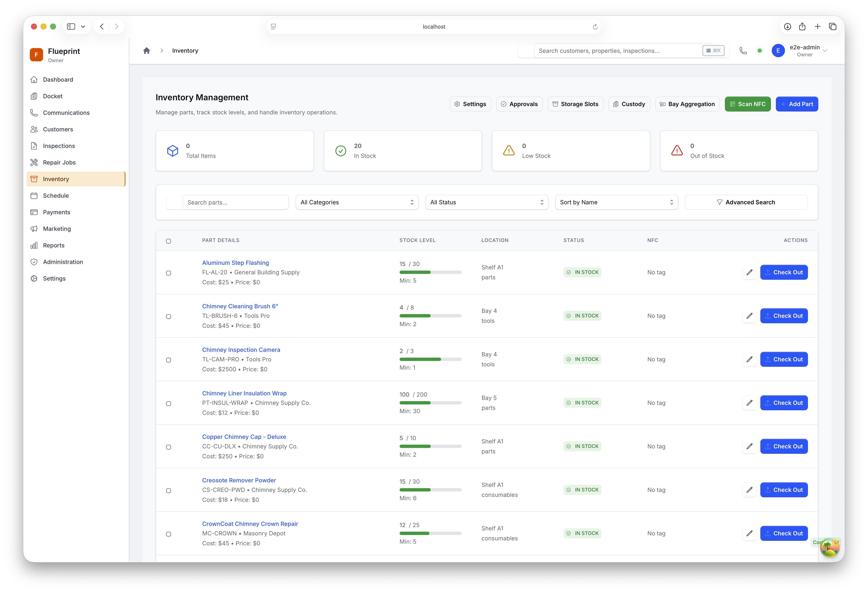Screen dimensions: 868x593
Task: Select the Creosote Remover Powder checkbox
Action: [x=169, y=491]
